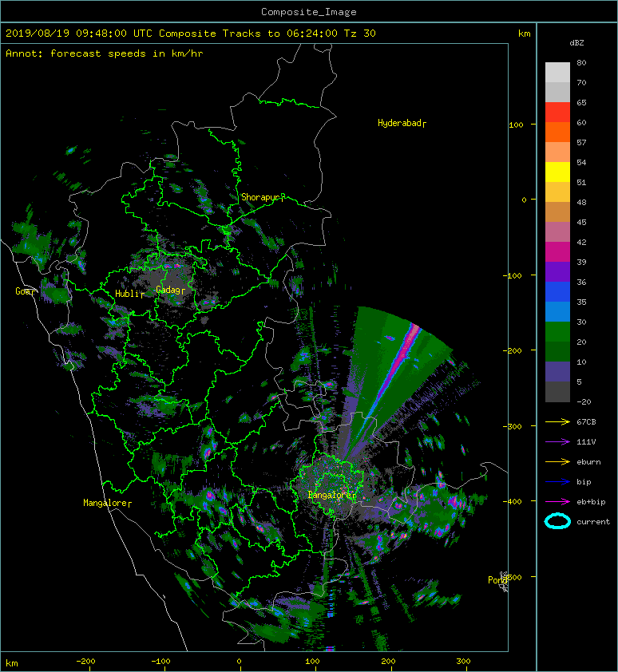The height and width of the screenshot is (672, 618).
Task: Click the -400 tick on vertical axis
Action: [x=512, y=501]
